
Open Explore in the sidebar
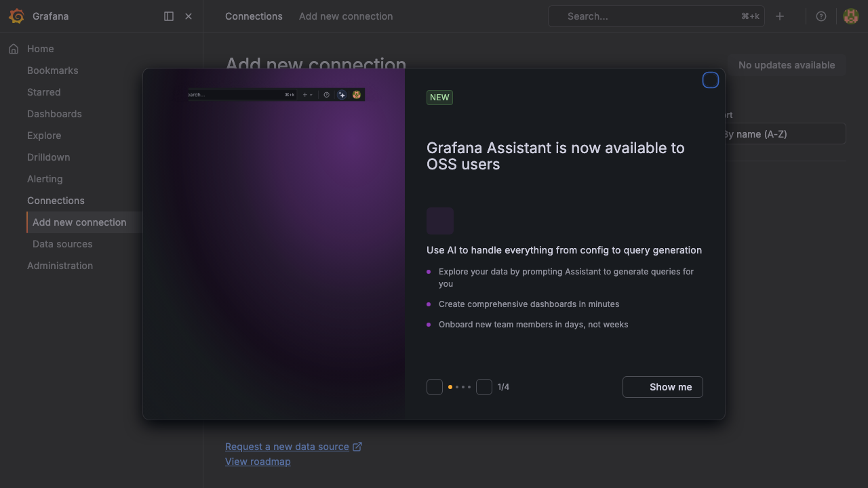click(x=44, y=136)
